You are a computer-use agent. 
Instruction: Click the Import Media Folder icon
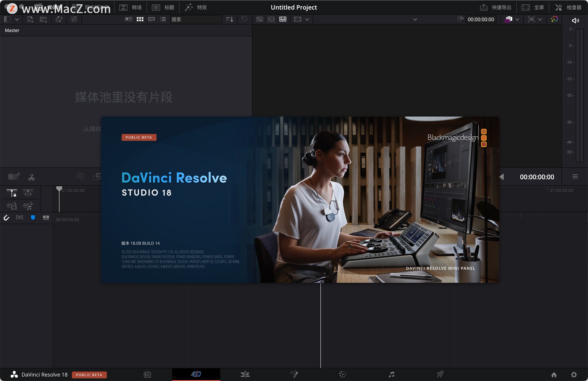pyautogui.click(x=43, y=19)
